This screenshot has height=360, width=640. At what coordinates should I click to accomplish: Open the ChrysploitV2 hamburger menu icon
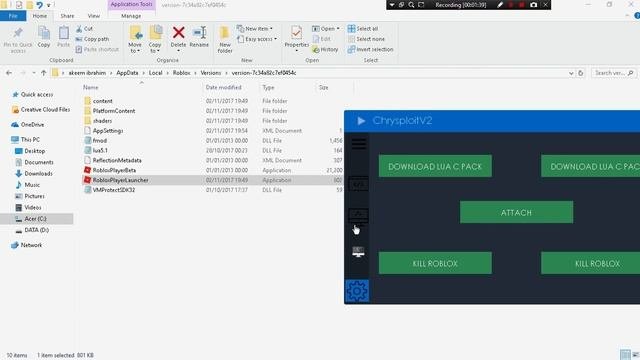pos(359,143)
